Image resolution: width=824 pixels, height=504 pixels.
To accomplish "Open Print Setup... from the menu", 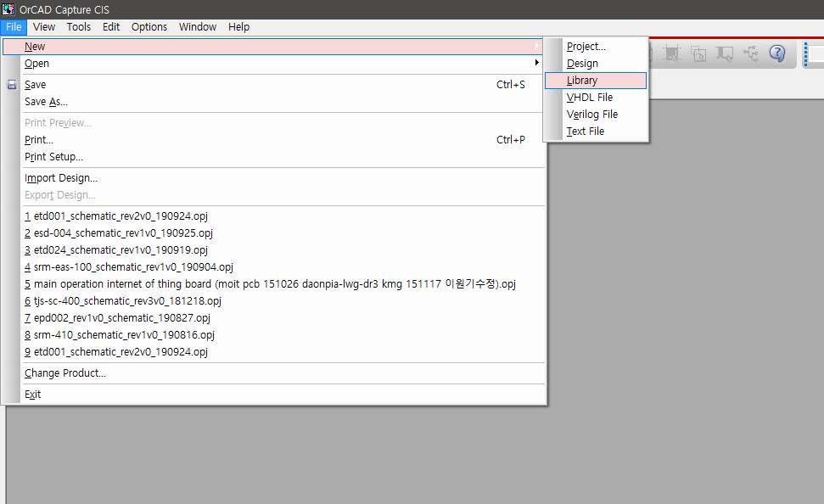I will click(x=273, y=157).
